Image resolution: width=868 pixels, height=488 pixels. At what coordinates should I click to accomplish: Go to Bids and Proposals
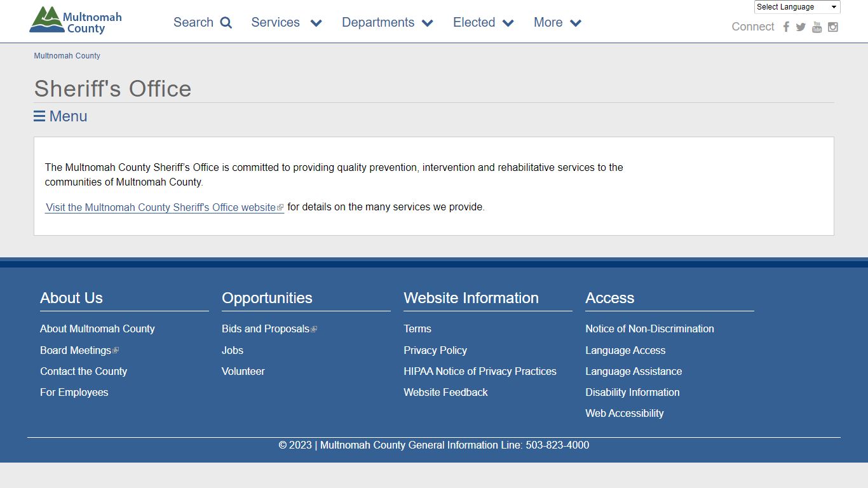pos(265,329)
